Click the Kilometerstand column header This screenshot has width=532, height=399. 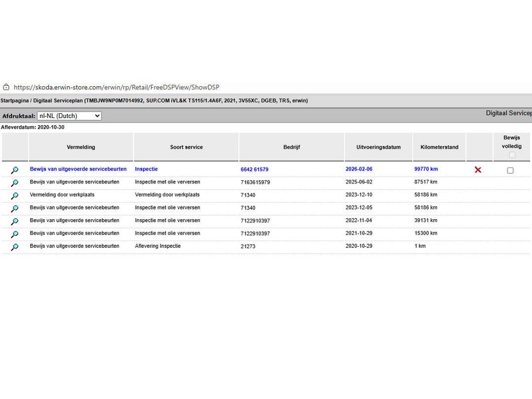point(439,147)
